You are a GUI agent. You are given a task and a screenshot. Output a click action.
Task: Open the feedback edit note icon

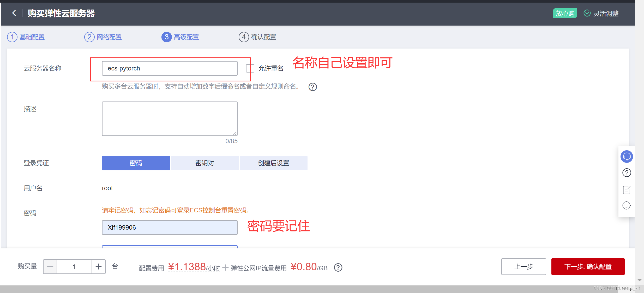click(x=627, y=190)
